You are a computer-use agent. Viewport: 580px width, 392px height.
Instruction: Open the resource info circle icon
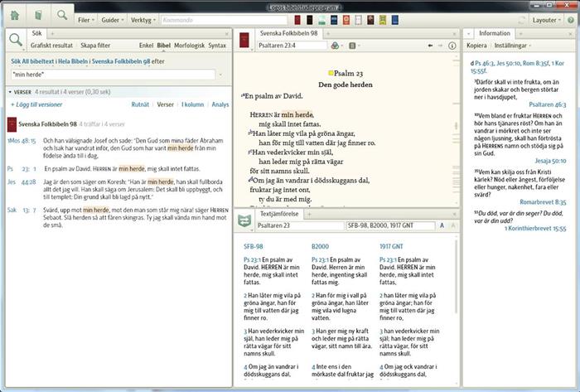tap(452, 46)
